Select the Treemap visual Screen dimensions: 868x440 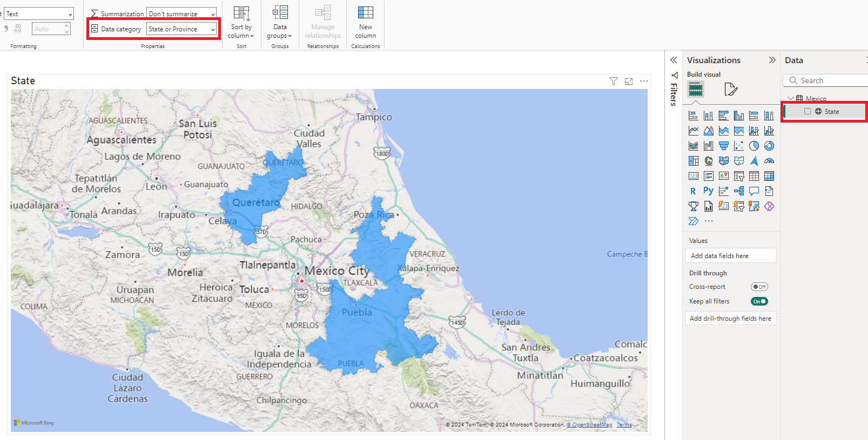(693, 161)
